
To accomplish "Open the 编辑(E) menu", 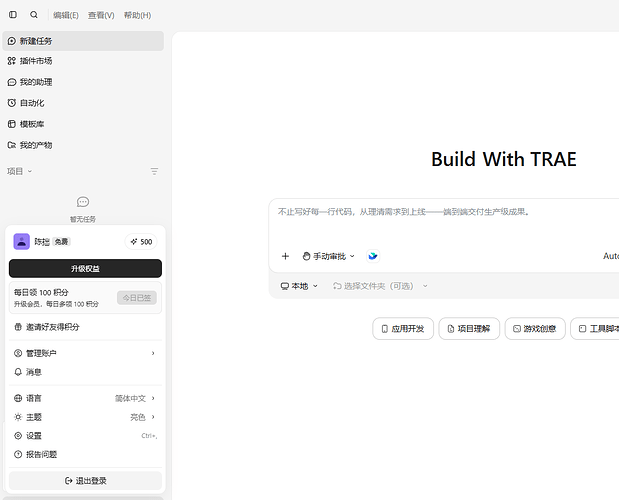I will [66, 15].
